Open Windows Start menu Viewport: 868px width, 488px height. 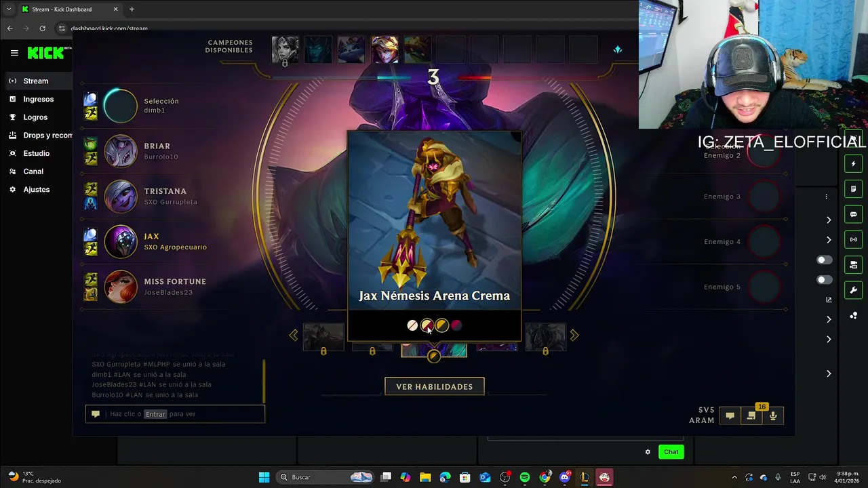pyautogui.click(x=264, y=477)
